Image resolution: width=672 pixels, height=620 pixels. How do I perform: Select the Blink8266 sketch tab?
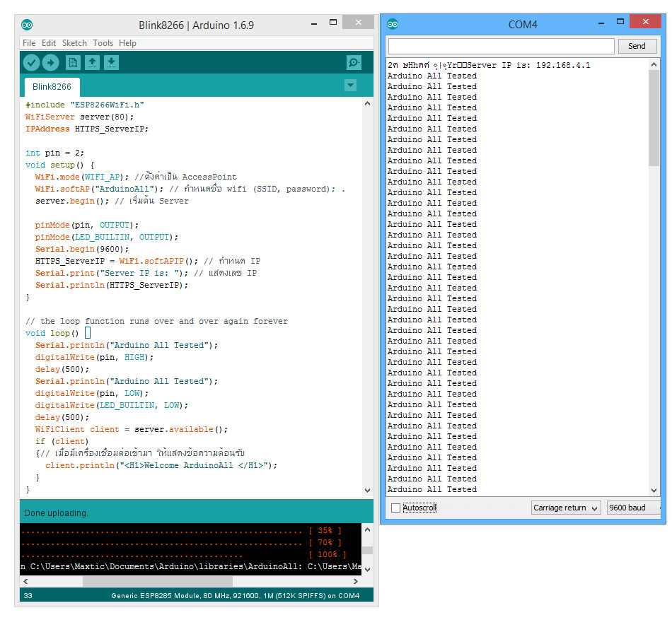pyautogui.click(x=52, y=87)
